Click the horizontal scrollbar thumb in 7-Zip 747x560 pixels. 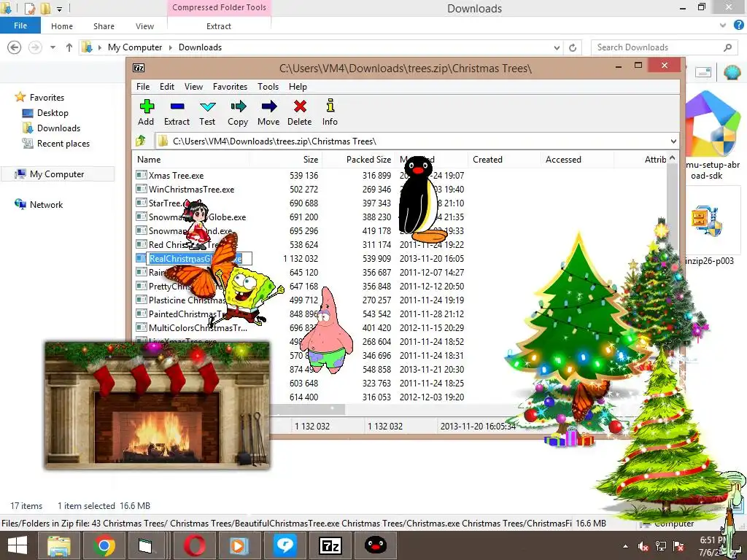click(307, 409)
